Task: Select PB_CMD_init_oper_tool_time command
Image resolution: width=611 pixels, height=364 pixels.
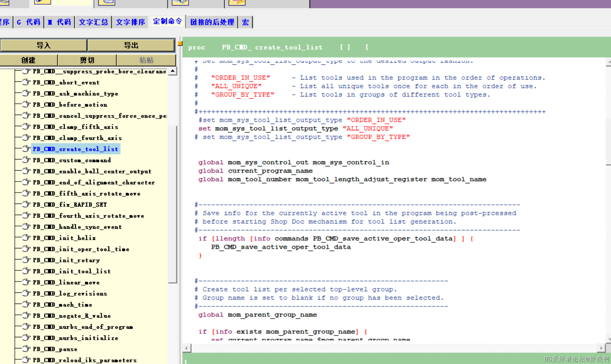Action: [x=81, y=249]
